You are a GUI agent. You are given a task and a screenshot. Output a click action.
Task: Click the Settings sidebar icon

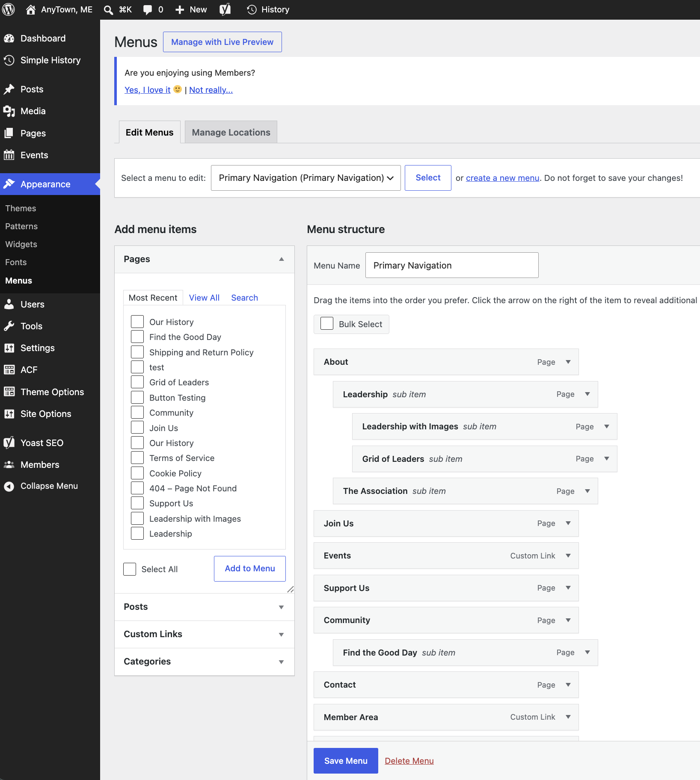pos(9,348)
